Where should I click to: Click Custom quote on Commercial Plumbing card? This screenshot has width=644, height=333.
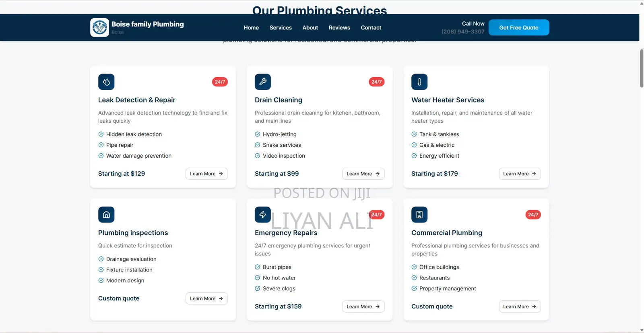(x=432, y=306)
